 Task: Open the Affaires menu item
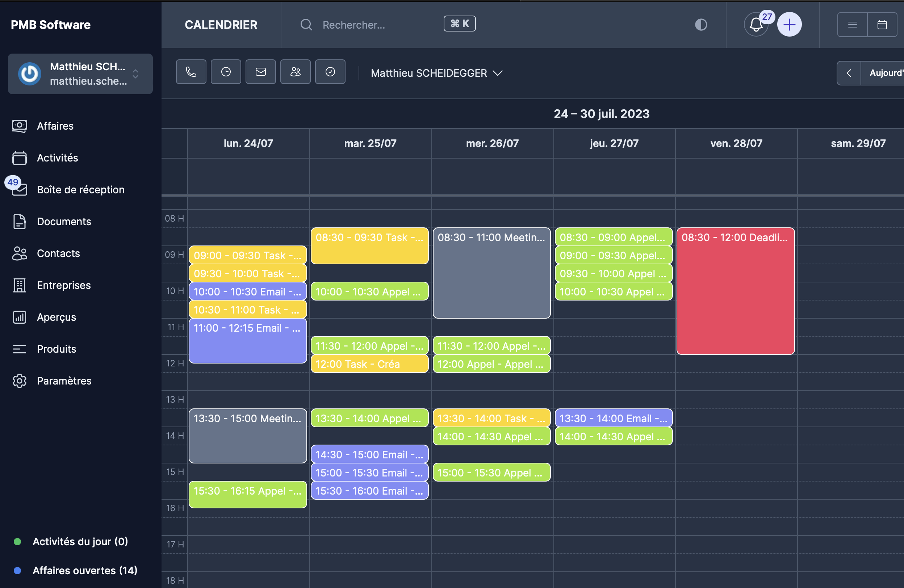coord(55,126)
